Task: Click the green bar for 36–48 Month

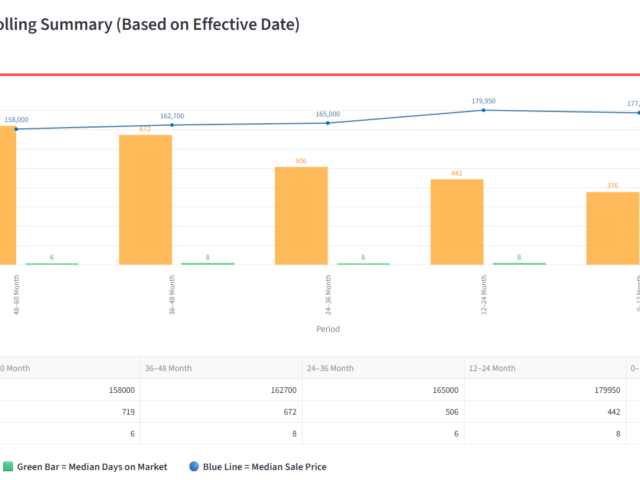Action: tap(208, 264)
